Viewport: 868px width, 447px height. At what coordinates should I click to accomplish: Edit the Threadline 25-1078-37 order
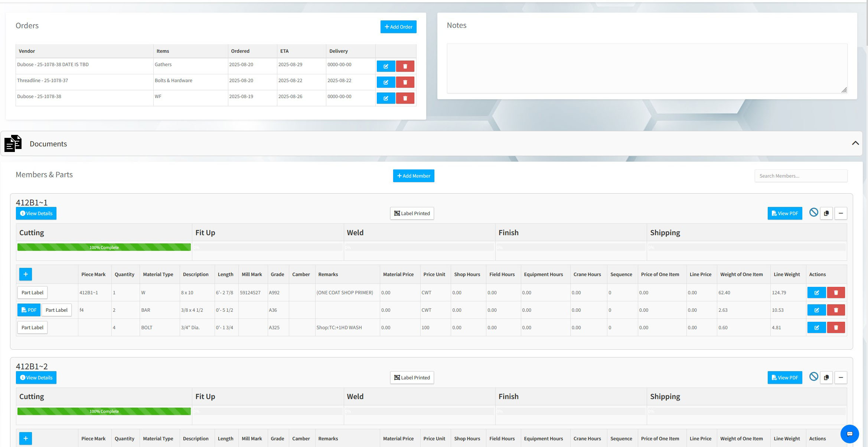386,82
